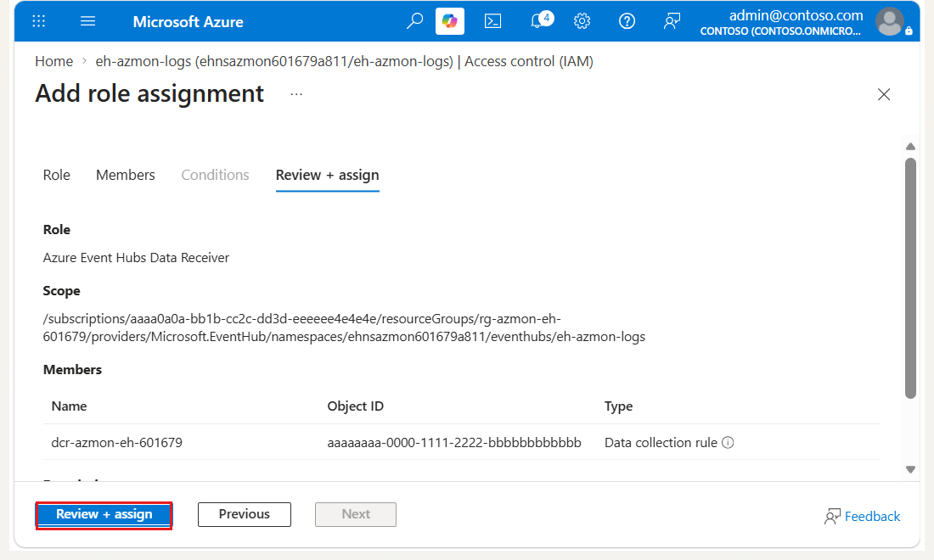Open portal settings gear

coord(582,21)
